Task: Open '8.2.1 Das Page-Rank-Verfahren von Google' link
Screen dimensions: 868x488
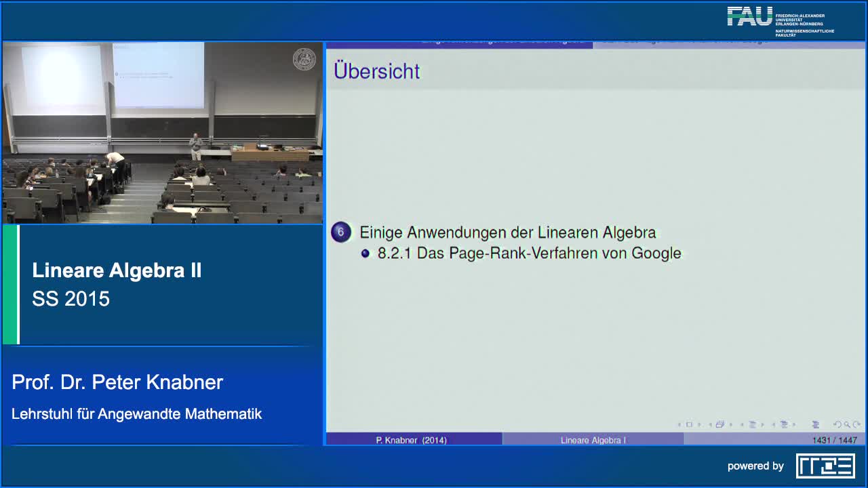Action: (529, 253)
